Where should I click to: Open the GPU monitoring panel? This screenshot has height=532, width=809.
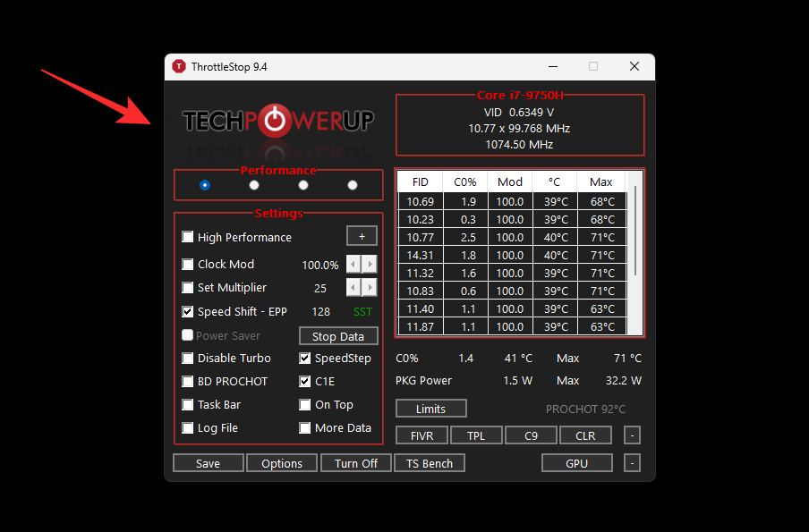click(576, 462)
